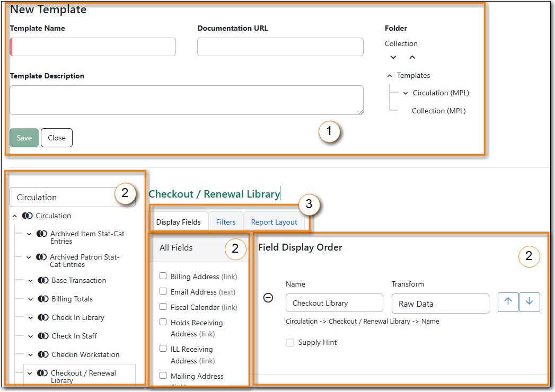Save the new template

(23, 137)
